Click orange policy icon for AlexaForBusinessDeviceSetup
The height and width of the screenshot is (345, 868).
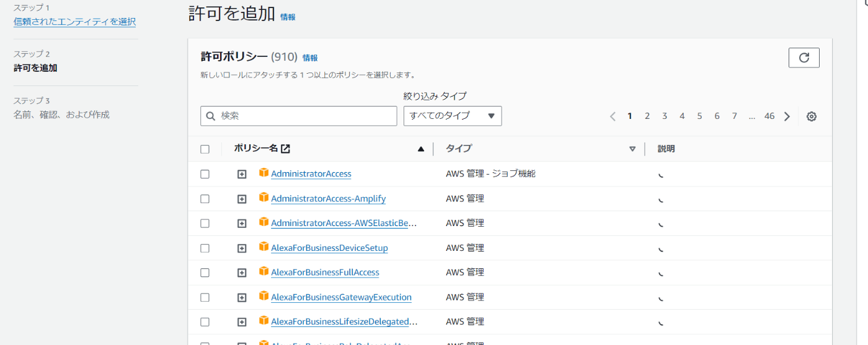[264, 247]
